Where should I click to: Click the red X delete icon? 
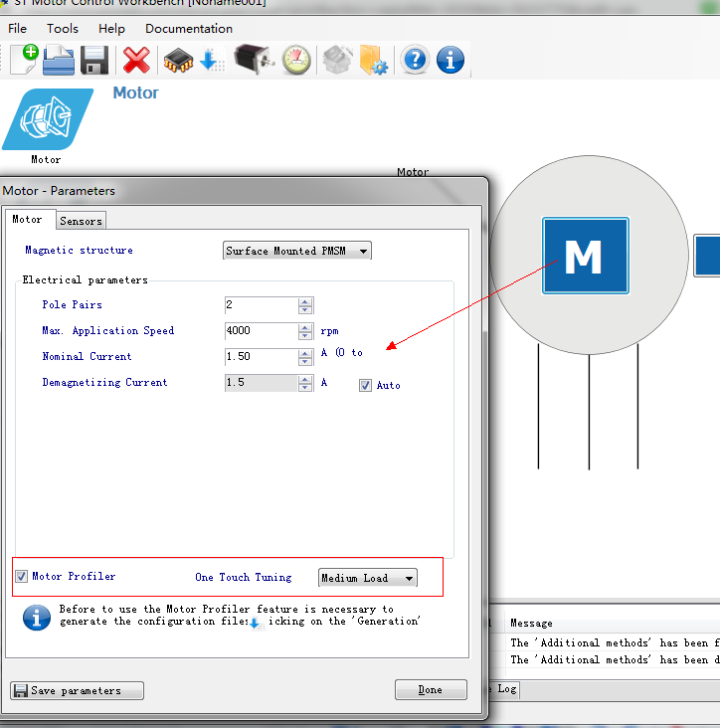136,60
